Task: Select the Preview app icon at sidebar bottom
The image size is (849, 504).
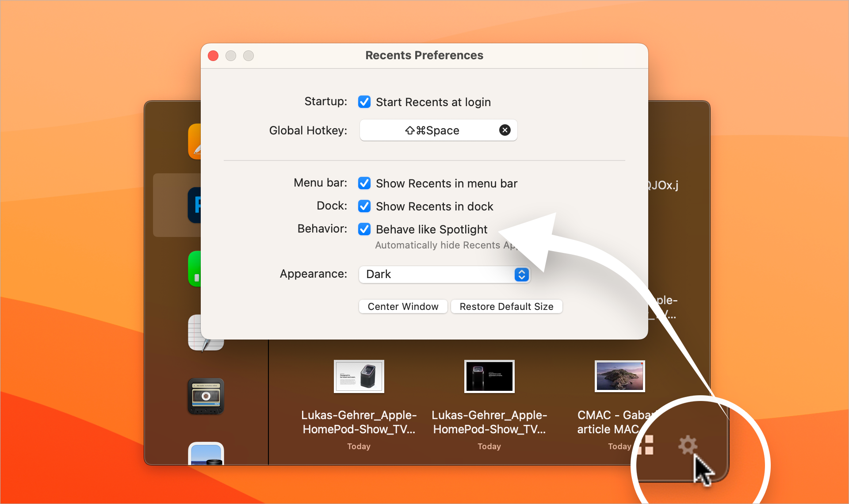Action: tap(206, 454)
